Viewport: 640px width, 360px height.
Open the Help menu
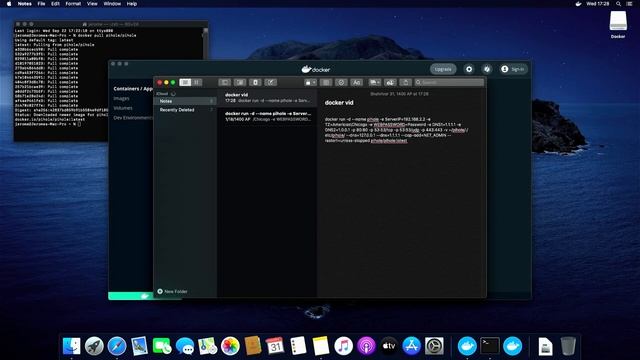coord(131,4)
